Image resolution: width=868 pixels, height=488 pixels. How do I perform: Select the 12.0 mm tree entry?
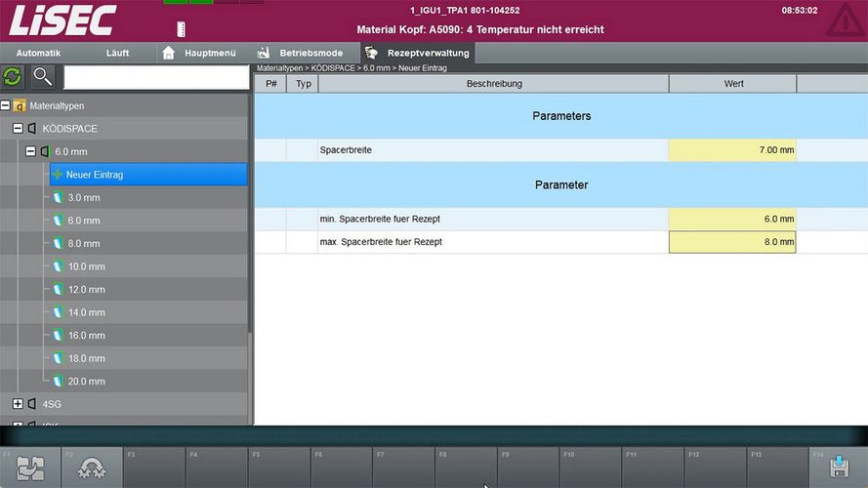[86, 290]
